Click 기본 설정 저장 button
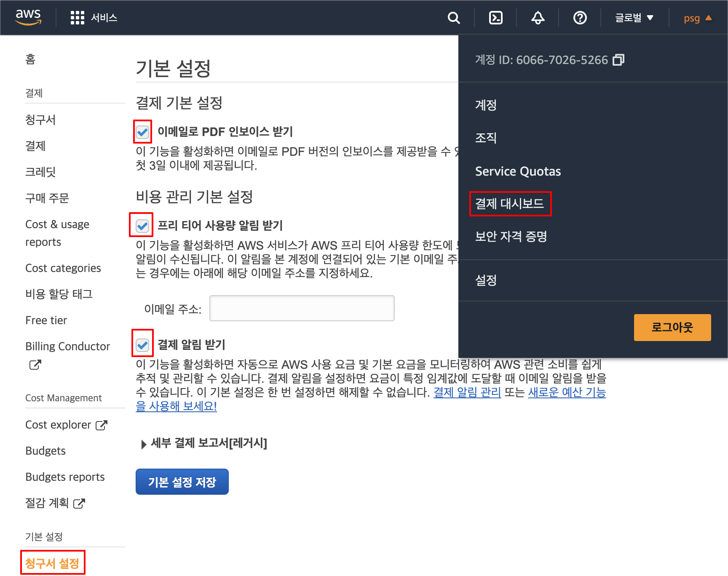This screenshot has height=576, width=728. tap(182, 482)
